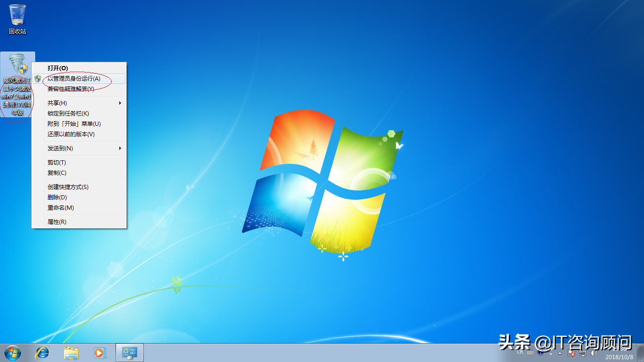Open the language bar options arrow
This screenshot has height=362, width=644.
point(551,354)
